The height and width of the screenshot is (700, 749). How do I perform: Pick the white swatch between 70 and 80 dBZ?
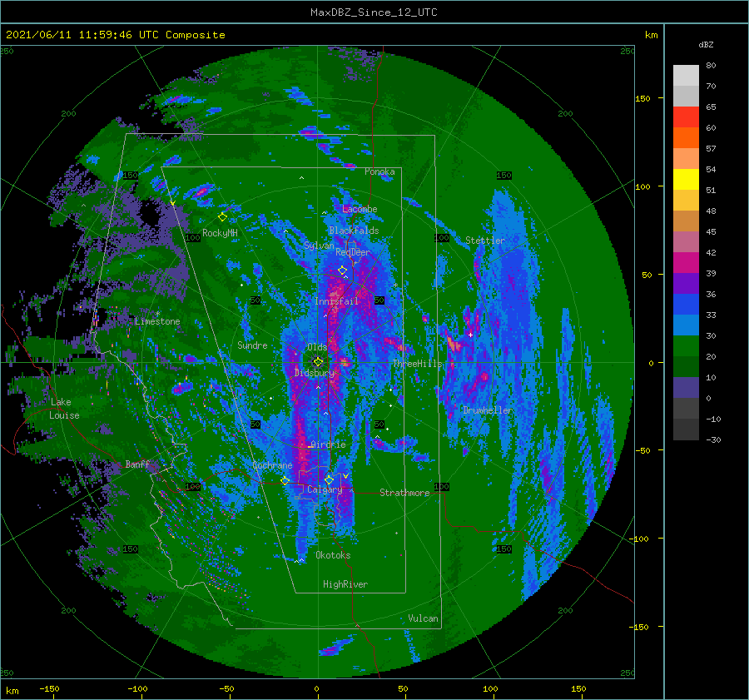click(686, 76)
